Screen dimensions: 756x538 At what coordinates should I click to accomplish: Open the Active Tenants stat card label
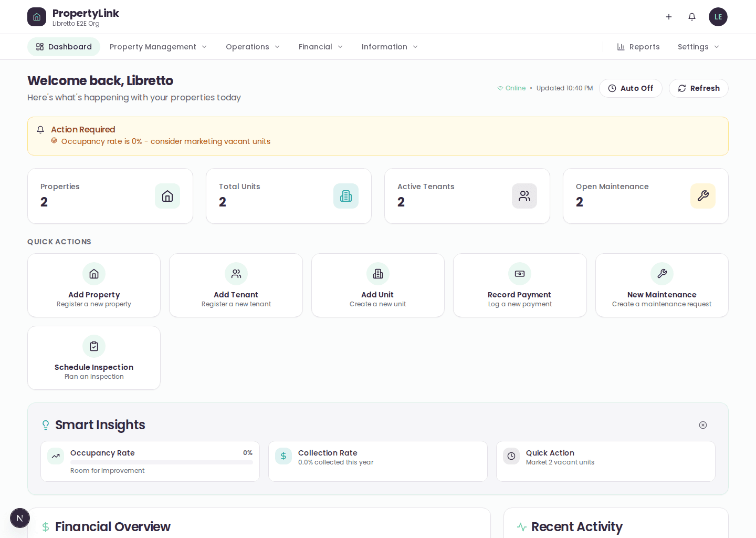point(426,187)
